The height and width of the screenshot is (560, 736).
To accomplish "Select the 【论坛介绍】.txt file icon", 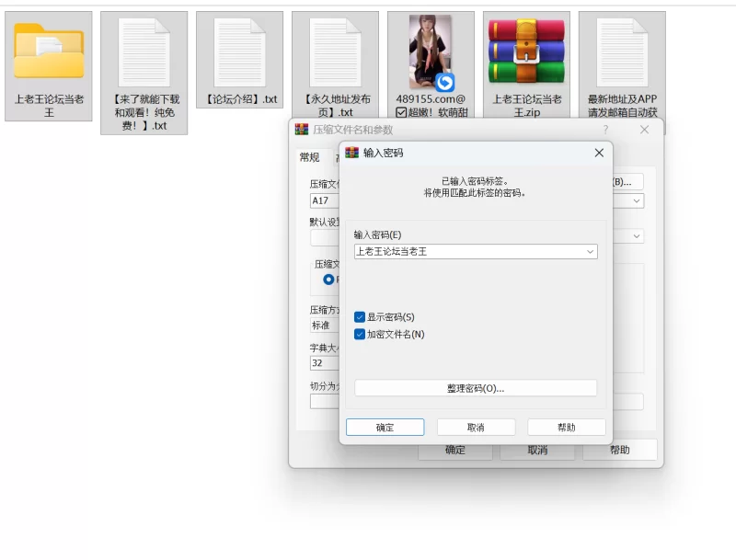I will coord(240,52).
